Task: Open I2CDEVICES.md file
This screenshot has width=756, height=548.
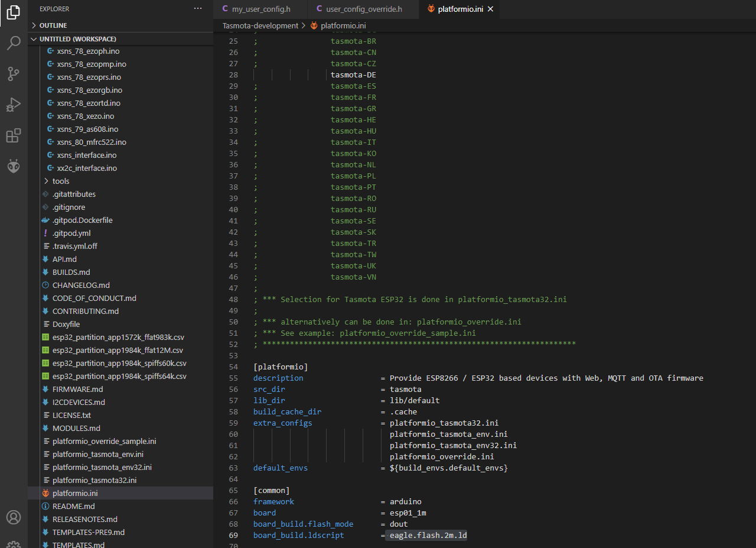Action: point(79,402)
